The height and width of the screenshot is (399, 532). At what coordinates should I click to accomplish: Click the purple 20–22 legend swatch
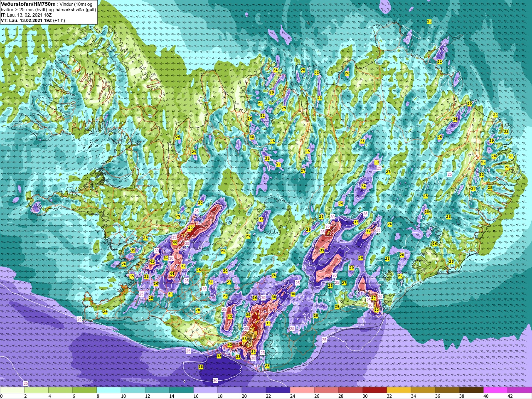pos(254,390)
